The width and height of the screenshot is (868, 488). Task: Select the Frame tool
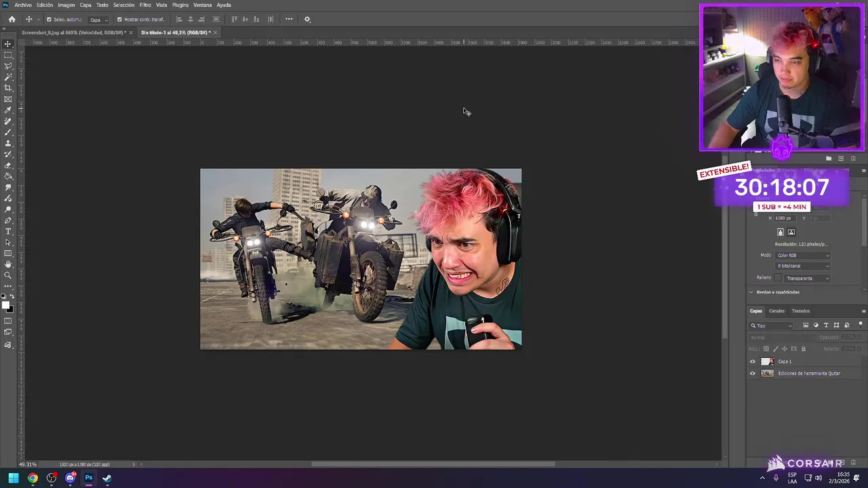coord(8,98)
